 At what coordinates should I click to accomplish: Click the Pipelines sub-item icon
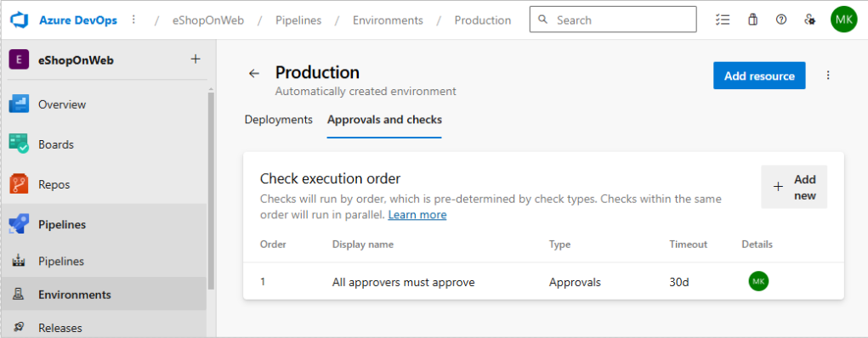pos(19,261)
